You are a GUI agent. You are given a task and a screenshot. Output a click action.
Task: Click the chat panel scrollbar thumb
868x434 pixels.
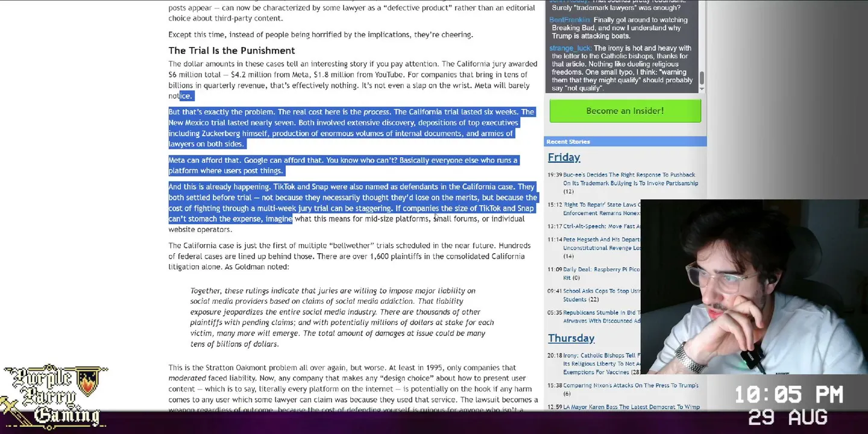tap(702, 78)
